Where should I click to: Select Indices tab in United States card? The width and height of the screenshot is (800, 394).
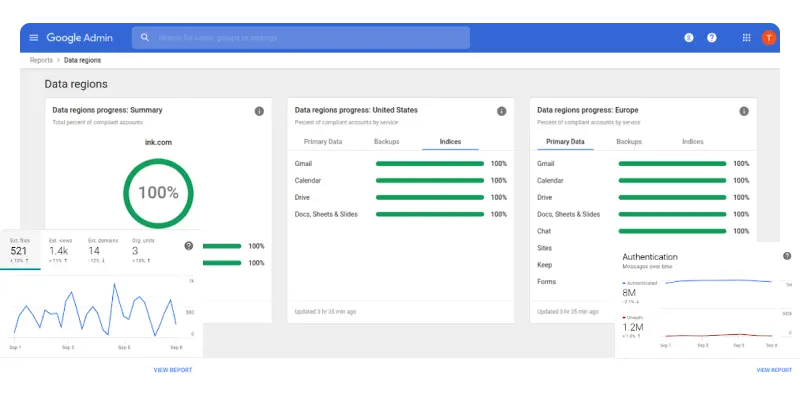point(450,141)
